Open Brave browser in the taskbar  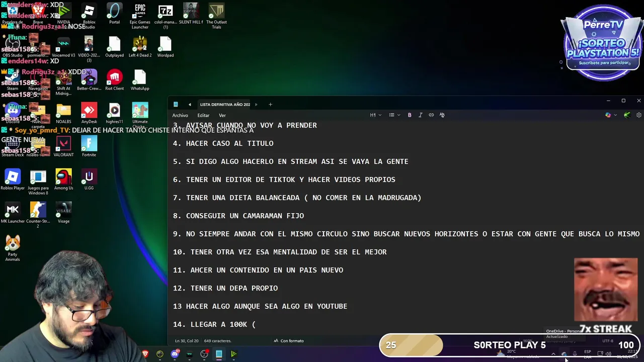pyautogui.click(x=145, y=354)
